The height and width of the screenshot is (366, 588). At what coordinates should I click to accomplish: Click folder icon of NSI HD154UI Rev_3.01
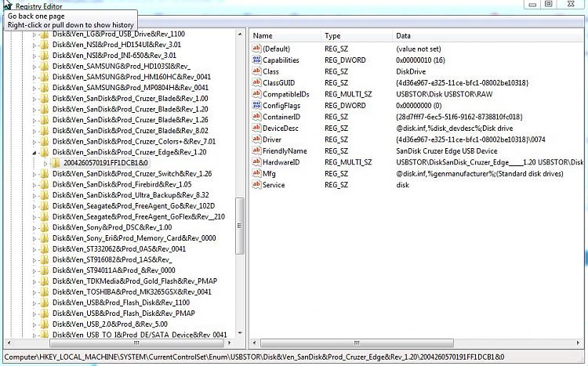pos(44,45)
